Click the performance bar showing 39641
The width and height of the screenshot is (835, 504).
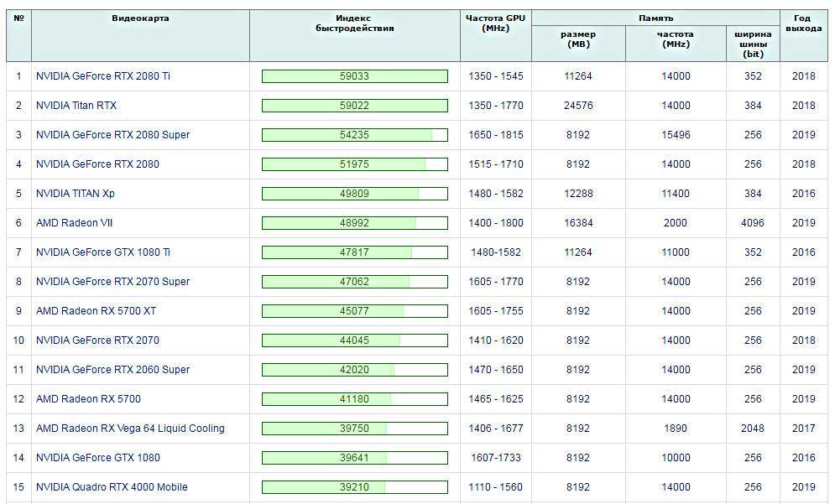tap(355, 458)
